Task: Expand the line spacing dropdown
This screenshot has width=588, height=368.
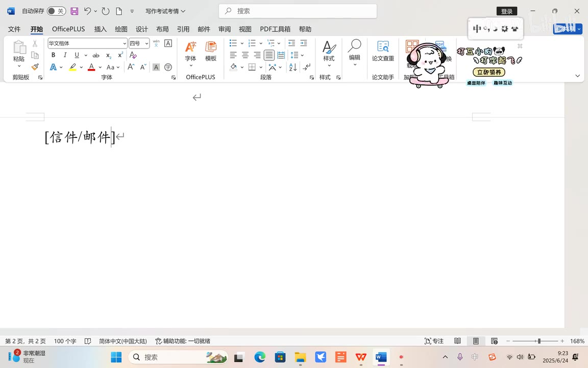Action: [302, 55]
